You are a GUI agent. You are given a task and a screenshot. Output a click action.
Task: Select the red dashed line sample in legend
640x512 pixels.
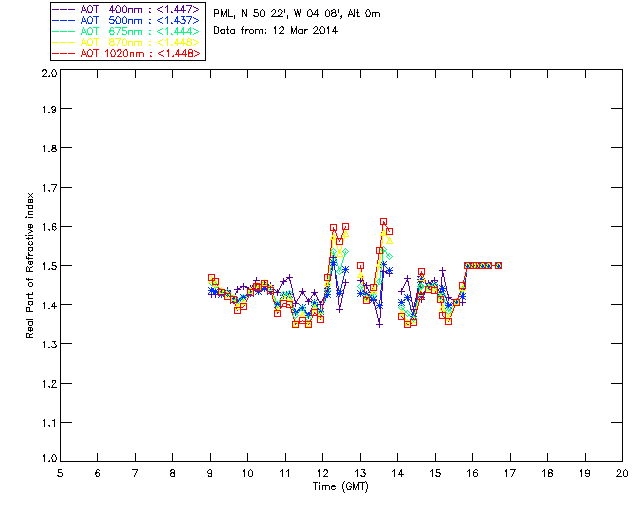(64, 53)
